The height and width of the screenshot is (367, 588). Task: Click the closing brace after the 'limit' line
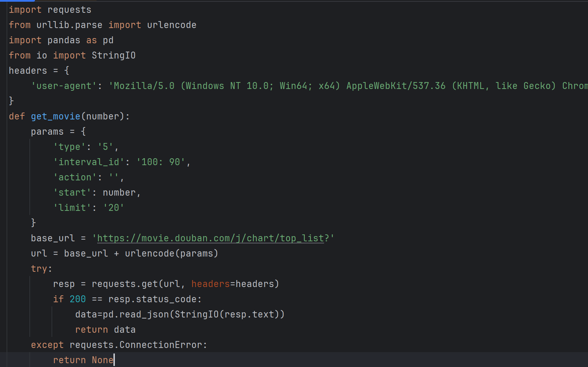34,223
